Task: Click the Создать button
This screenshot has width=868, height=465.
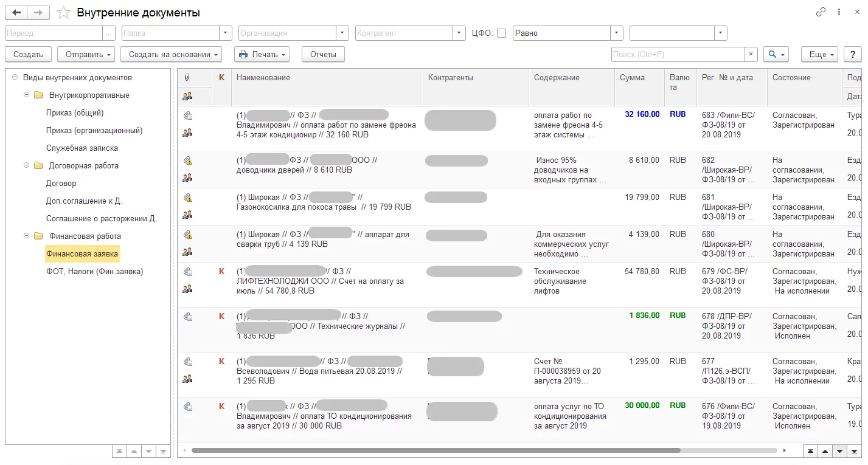Action: [28, 54]
